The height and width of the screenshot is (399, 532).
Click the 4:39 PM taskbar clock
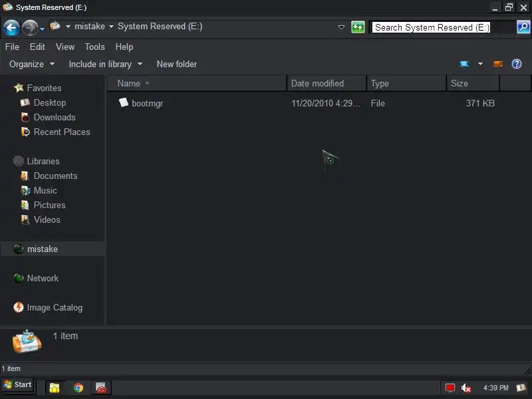pos(495,388)
